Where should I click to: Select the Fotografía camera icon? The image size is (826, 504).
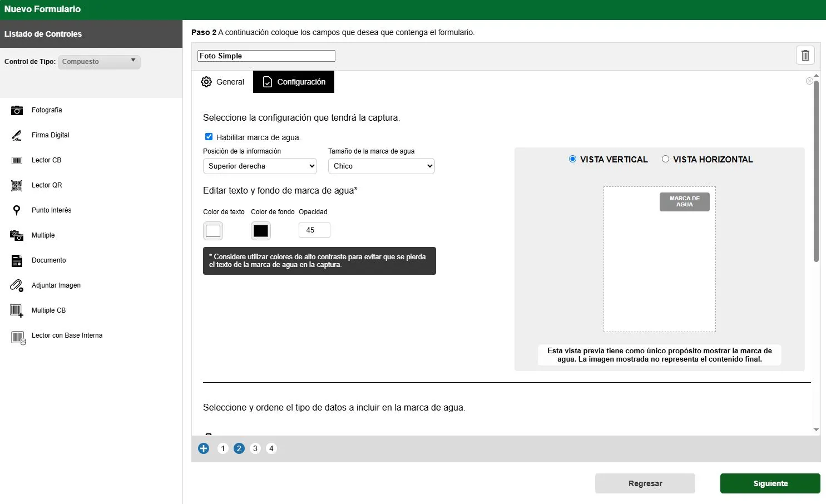pos(17,110)
